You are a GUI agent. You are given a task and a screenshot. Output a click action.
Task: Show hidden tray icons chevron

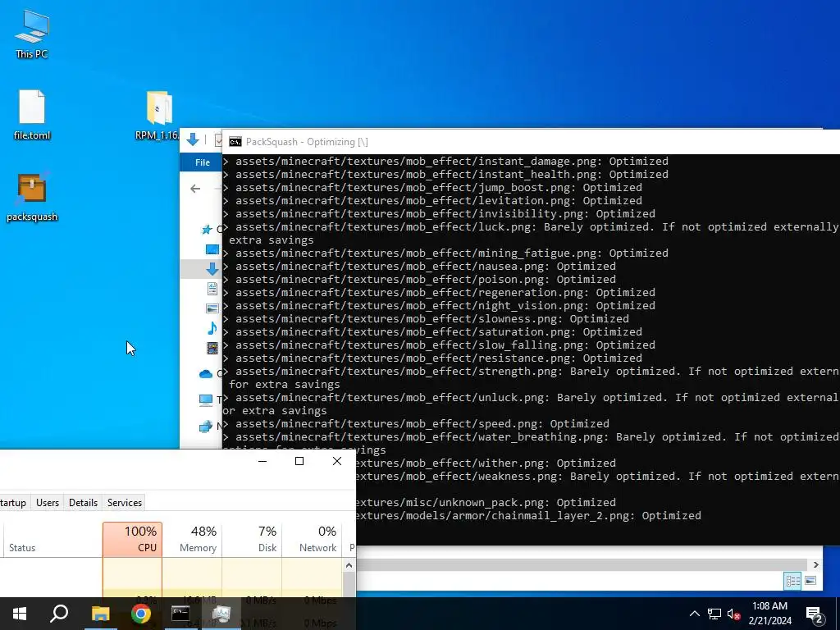[x=694, y=614]
